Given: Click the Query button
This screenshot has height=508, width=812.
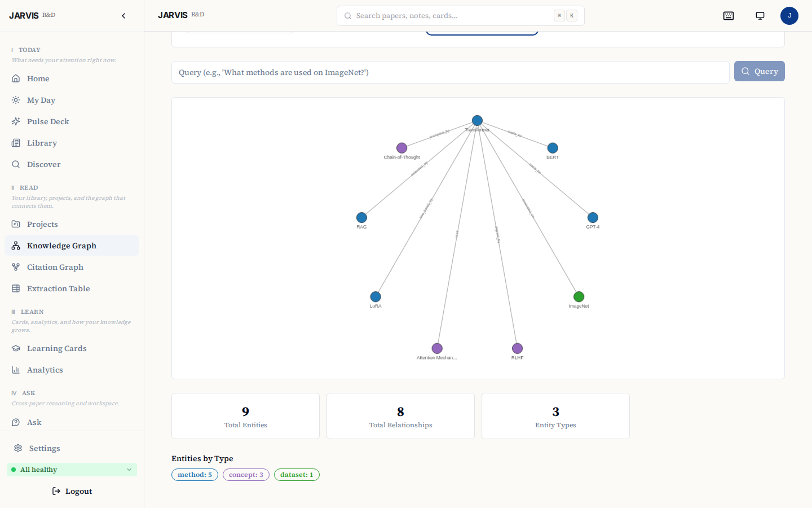Looking at the screenshot, I should (759, 71).
